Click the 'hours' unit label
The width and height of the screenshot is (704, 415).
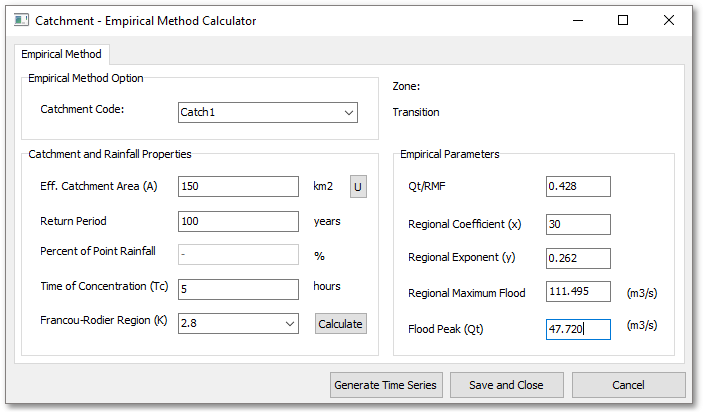point(327,286)
